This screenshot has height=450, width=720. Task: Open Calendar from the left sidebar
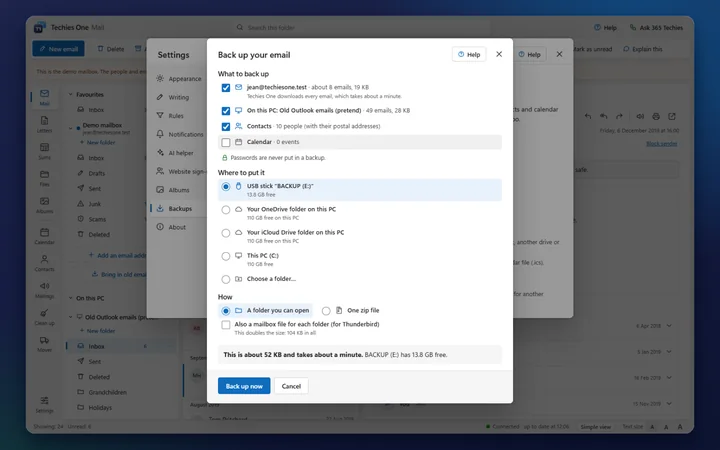44,236
